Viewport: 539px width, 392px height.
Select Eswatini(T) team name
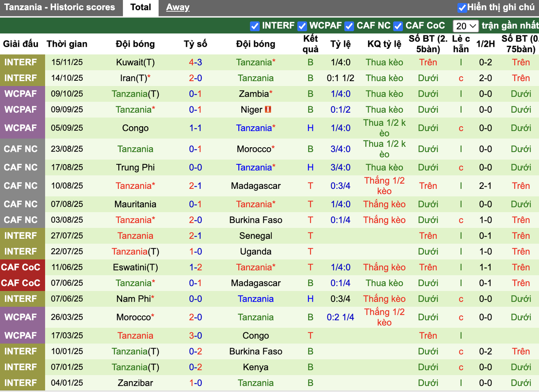tap(135, 267)
